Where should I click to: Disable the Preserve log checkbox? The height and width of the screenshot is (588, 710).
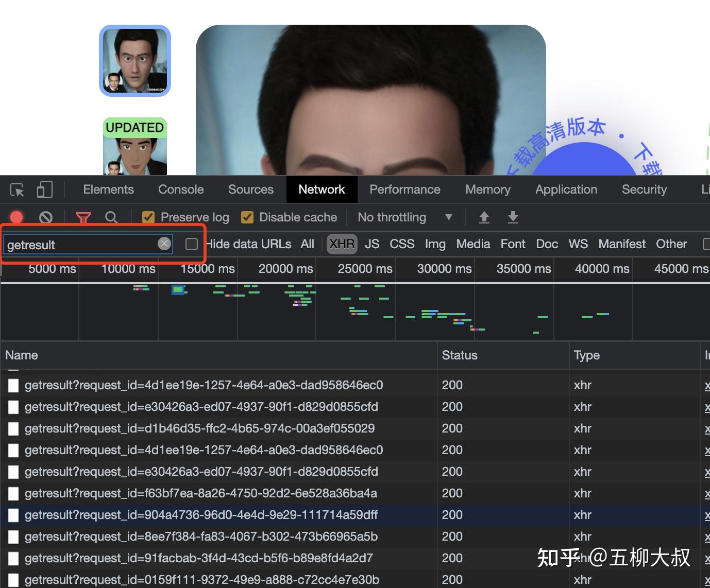coord(148,217)
